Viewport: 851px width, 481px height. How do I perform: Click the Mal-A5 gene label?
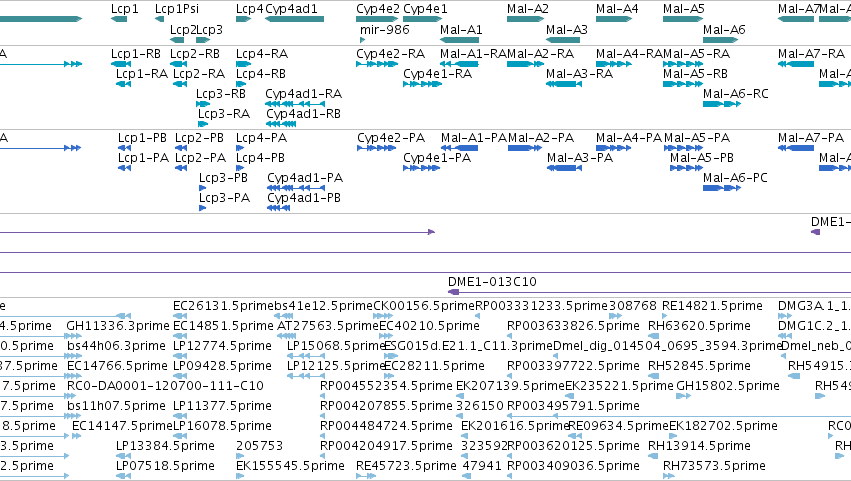coord(684,9)
